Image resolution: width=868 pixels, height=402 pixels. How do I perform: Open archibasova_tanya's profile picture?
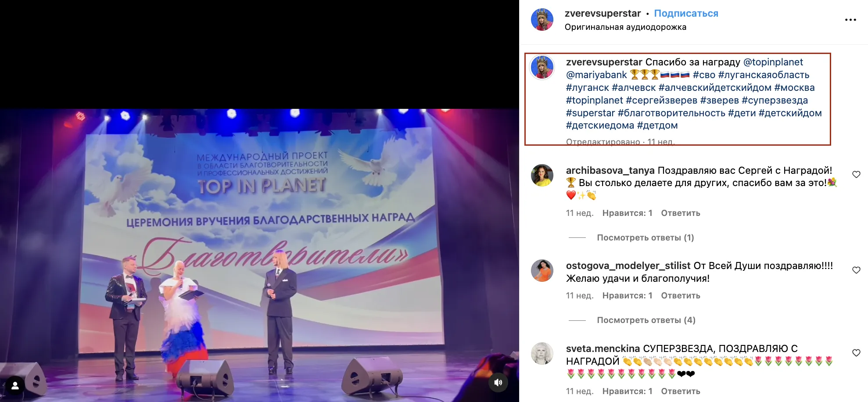pyautogui.click(x=542, y=176)
